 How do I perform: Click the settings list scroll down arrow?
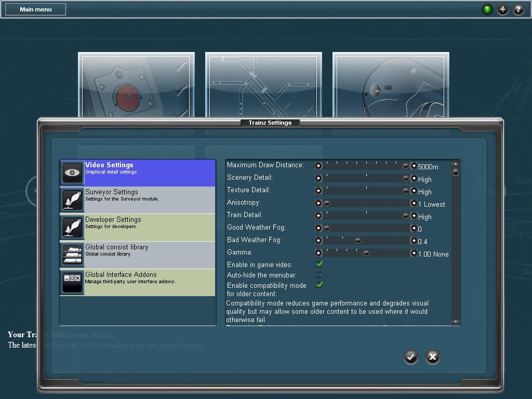click(456, 321)
